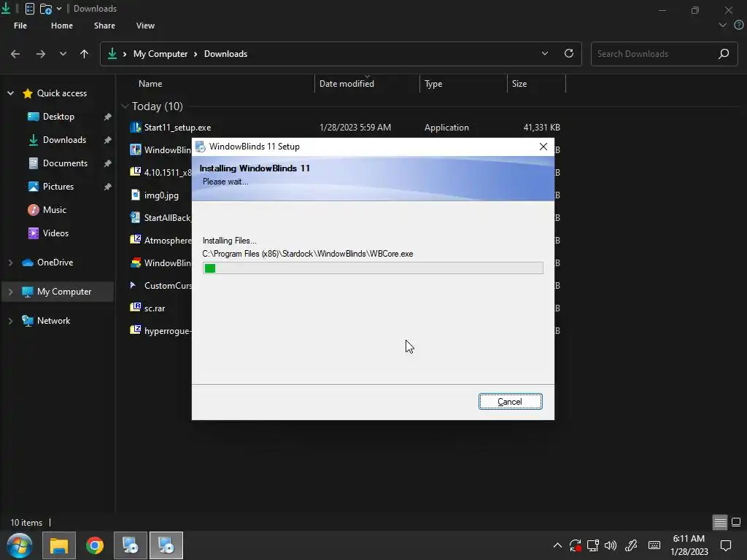Open Downloads in the sidebar
Screen dimensions: 747x560
(64, 140)
